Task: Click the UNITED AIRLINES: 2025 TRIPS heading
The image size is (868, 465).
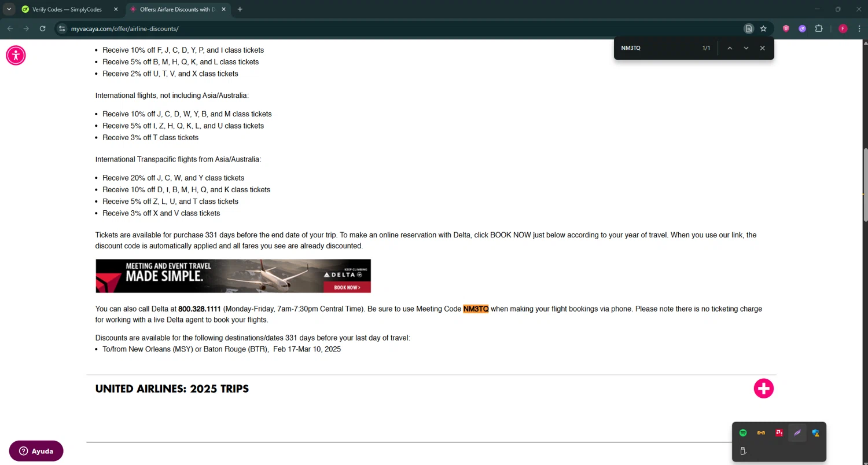Action: pyautogui.click(x=172, y=389)
